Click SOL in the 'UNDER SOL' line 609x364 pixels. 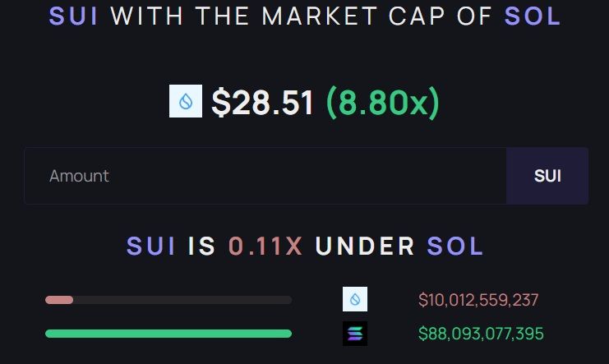pos(454,247)
